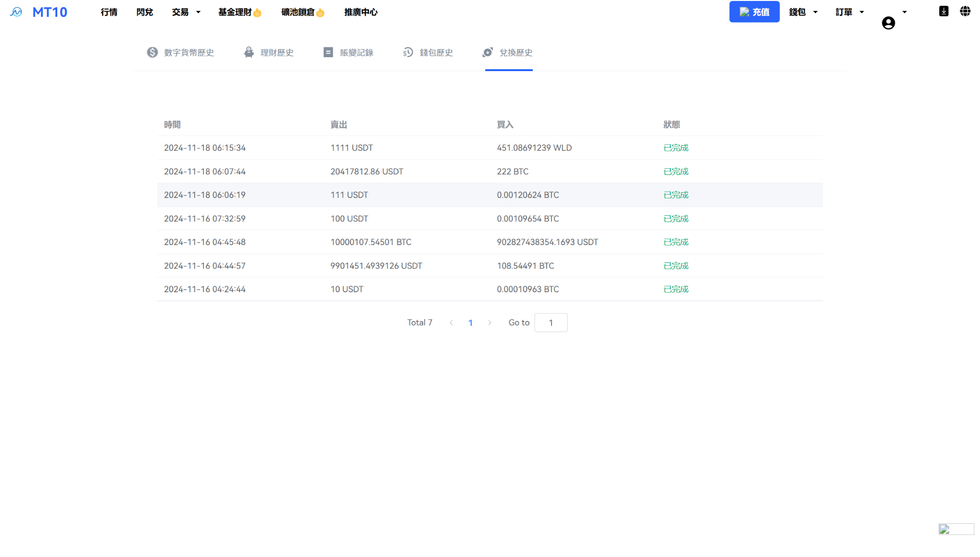Screen dimensions: 980x557
Task: Click timestamp 2024-11-18 06:15:34
Action: (205, 148)
